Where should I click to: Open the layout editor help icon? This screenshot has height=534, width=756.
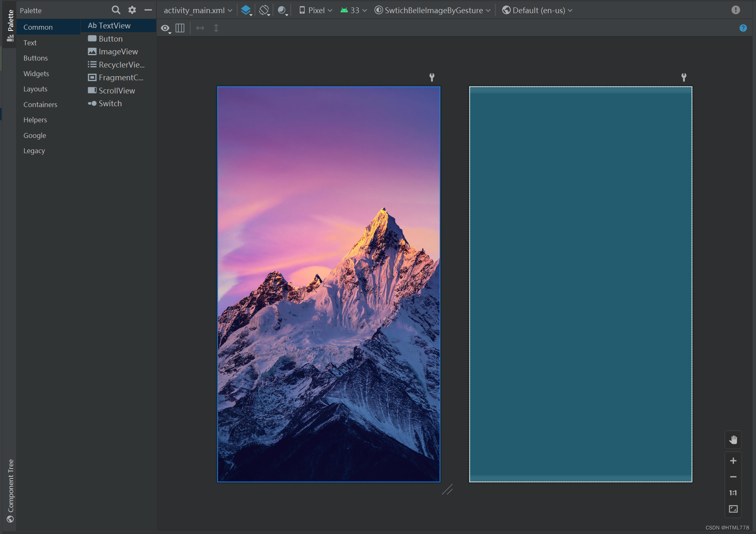pyautogui.click(x=743, y=28)
